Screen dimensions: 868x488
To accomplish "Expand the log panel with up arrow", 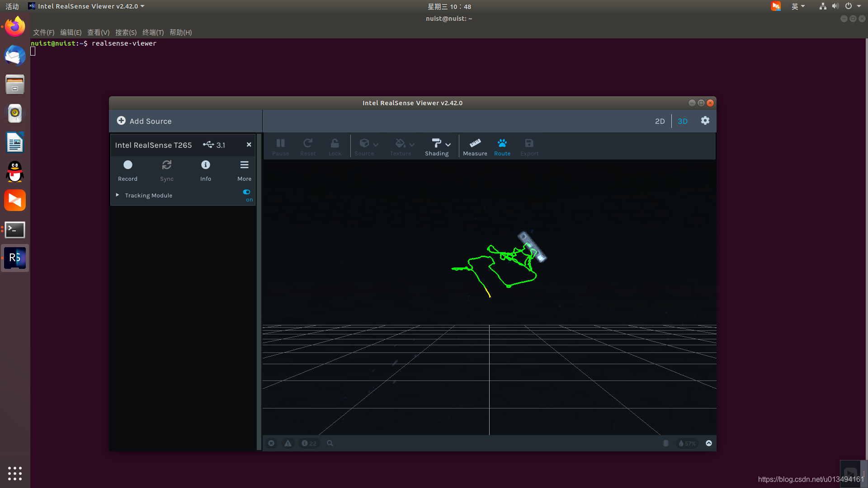I will pyautogui.click(x=708, y=443).
